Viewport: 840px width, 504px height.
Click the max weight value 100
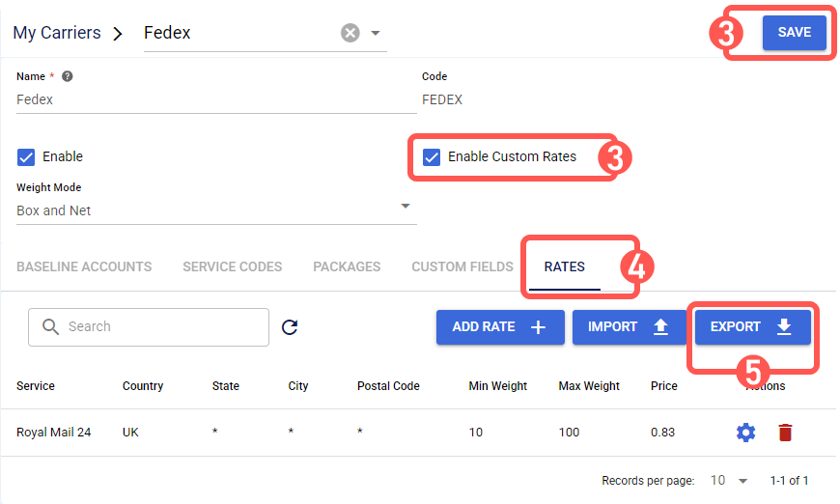pos(569,433)
